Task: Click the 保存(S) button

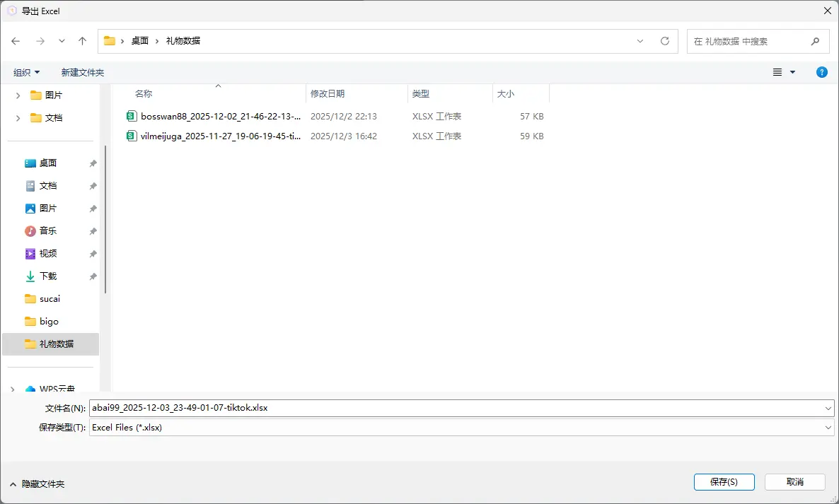Action: [x=724, y=481]
